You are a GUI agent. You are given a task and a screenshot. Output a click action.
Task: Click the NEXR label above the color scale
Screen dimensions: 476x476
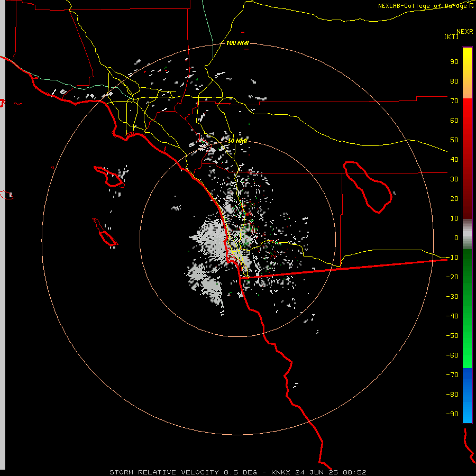(x=465, y=32)
